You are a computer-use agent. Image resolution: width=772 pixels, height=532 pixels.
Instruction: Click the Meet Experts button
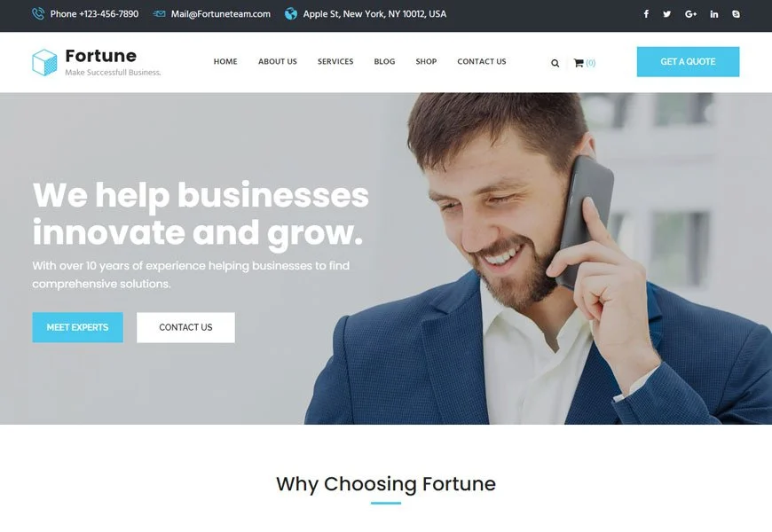tap(78, 327)
